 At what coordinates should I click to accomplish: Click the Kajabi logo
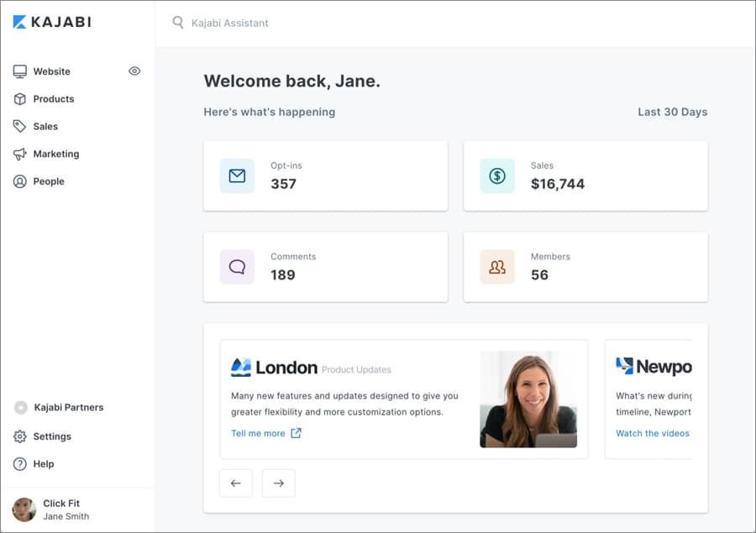tap(52, 22)
